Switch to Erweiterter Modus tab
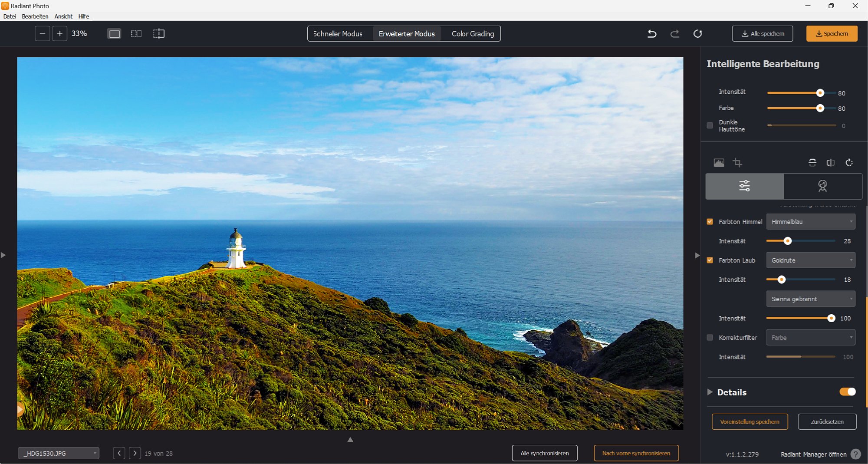The width and height of the screenshot is (868, 464). point(407,33)
